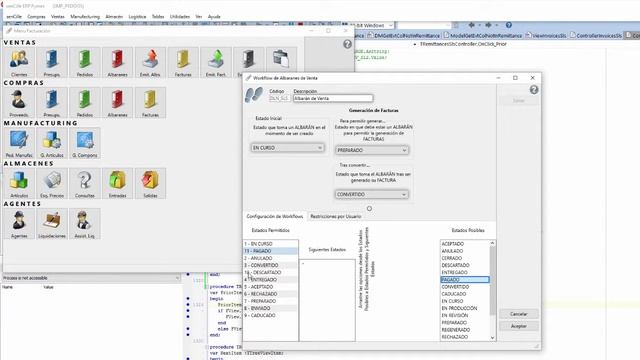Image resolution: width=640 pixels, height=360 pixels.
Task: Select '2 - ANULADO' permitted state
Action: [x=271, y=258]
